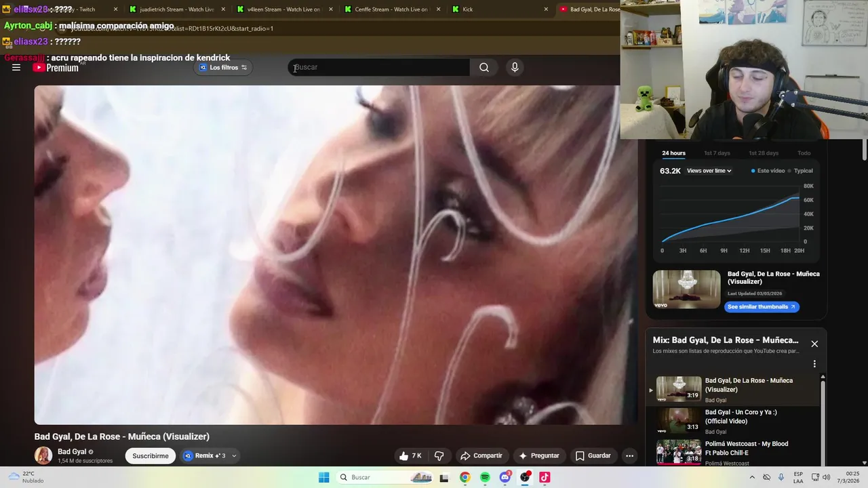The width and height of the screenshot is (868, 488).
Task: Click the 63.2K views value
Action: pyautogui.click(x=670, y=171)
